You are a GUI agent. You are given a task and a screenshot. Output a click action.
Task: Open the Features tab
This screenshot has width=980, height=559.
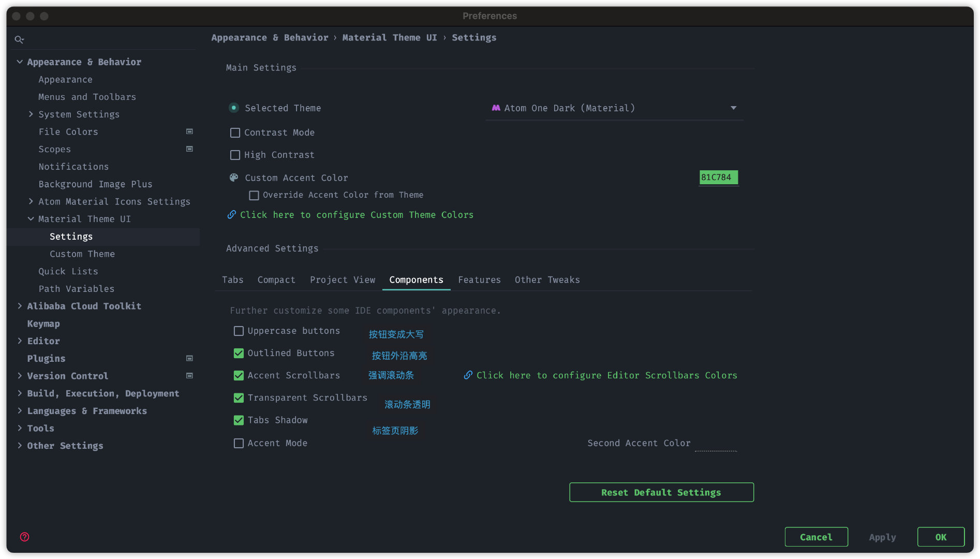tap(479, 279)
